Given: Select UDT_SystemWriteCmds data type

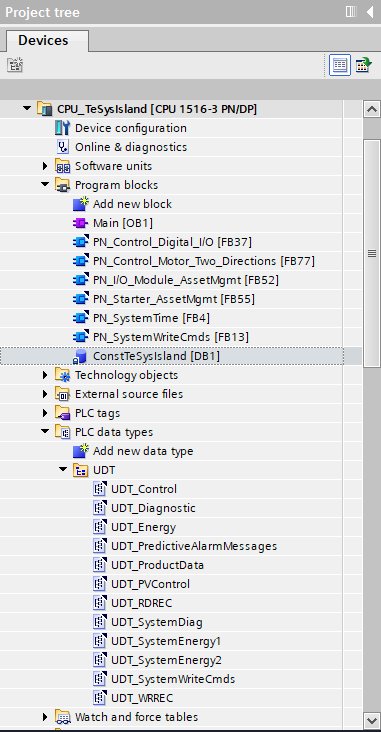Looking at the screenshot, I should pyautogui.click(x=173, y=679).
